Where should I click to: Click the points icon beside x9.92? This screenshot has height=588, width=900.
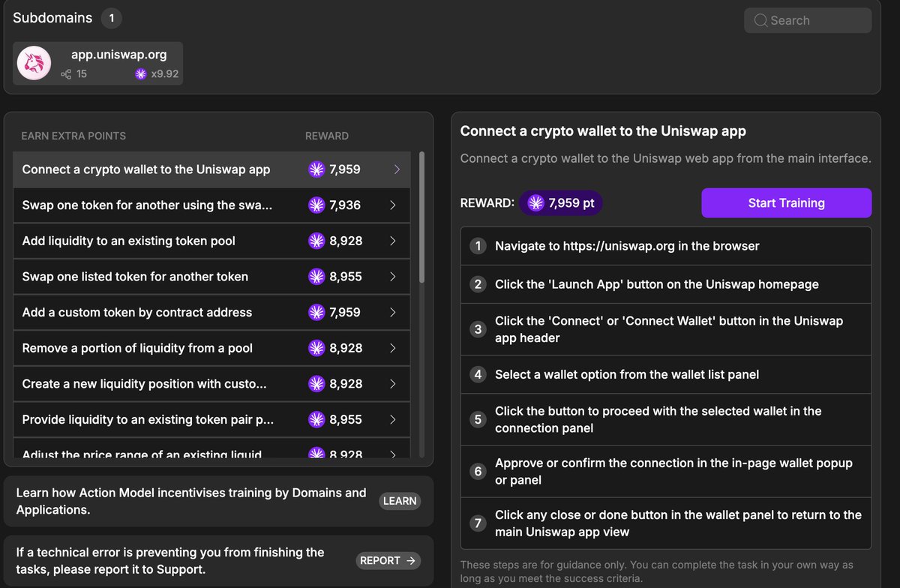pos(140,74)
